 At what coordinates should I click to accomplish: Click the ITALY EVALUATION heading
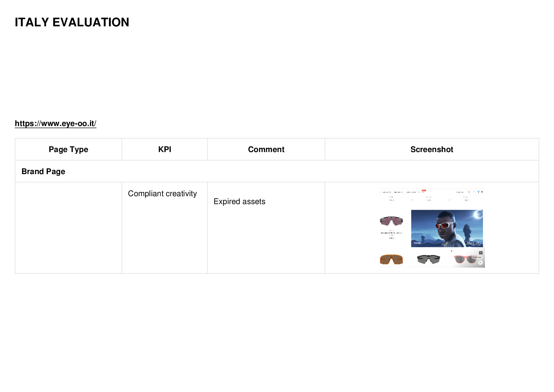click(72, 22)
